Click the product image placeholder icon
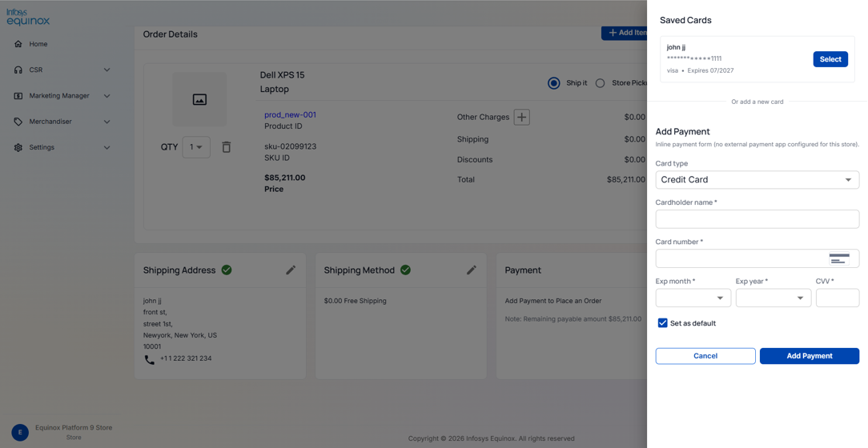This screenshot has height=448, width=868. click(199, 99)
